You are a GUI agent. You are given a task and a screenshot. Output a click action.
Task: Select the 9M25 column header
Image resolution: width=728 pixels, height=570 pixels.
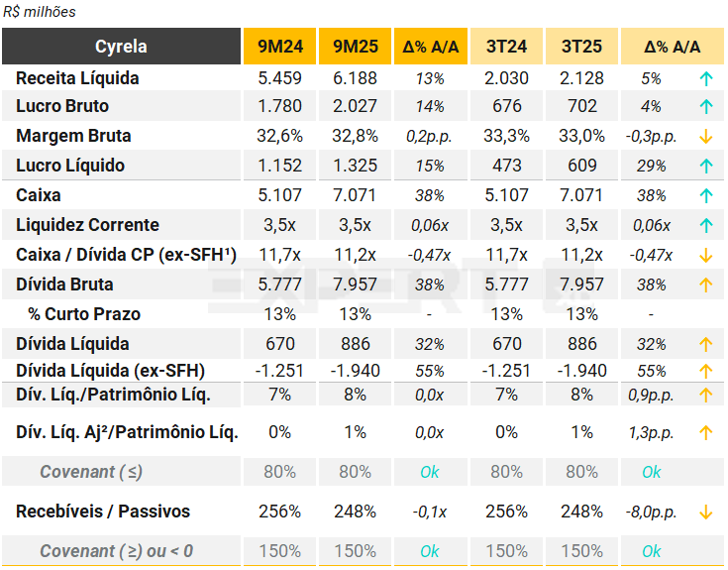point(356,47)
